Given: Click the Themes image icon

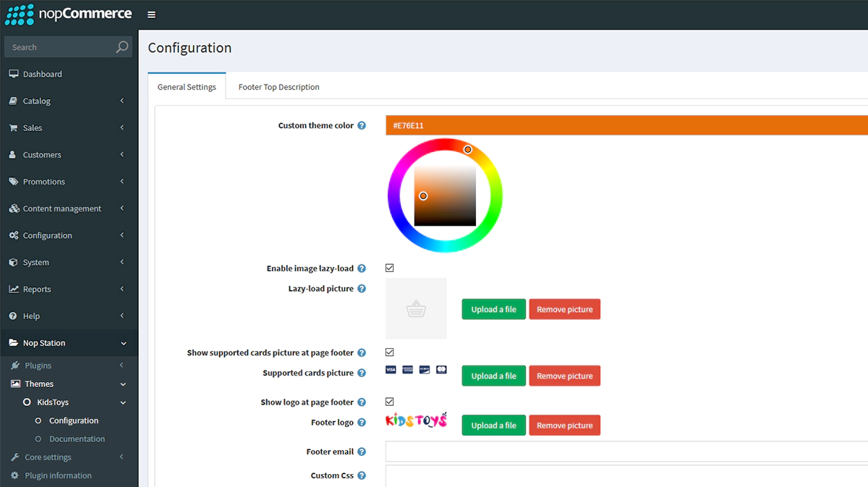Looking at the screenshot, I should tap(15, 384).
